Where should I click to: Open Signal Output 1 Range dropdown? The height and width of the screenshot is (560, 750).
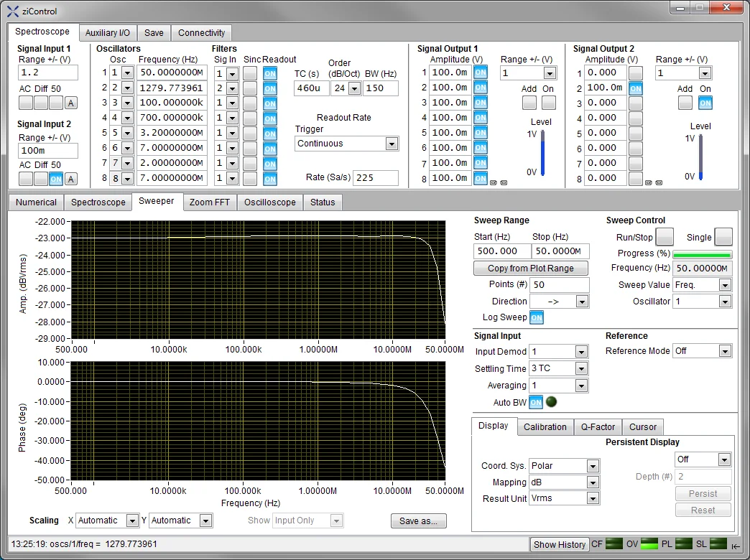point(550,73)
